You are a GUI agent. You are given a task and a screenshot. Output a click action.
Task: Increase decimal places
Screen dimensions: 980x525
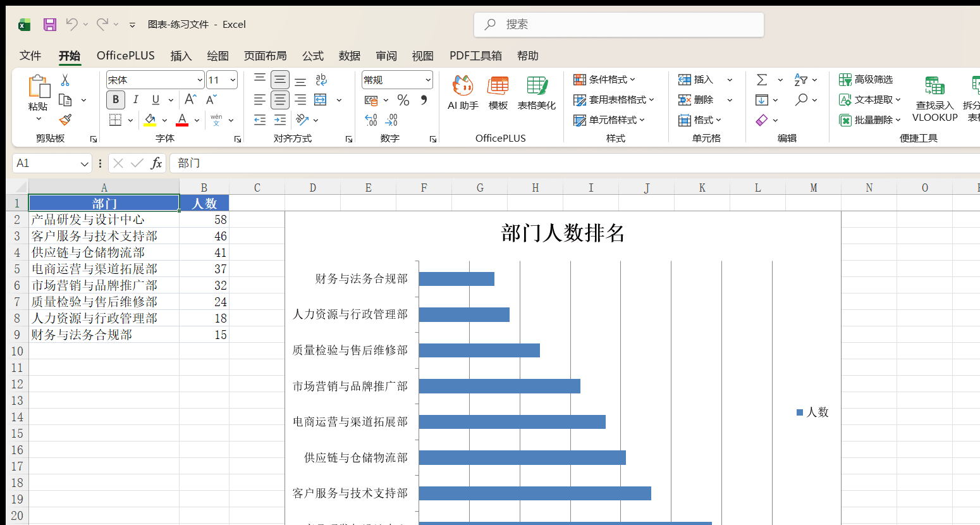pyautogui.click(x=371, y=120)
